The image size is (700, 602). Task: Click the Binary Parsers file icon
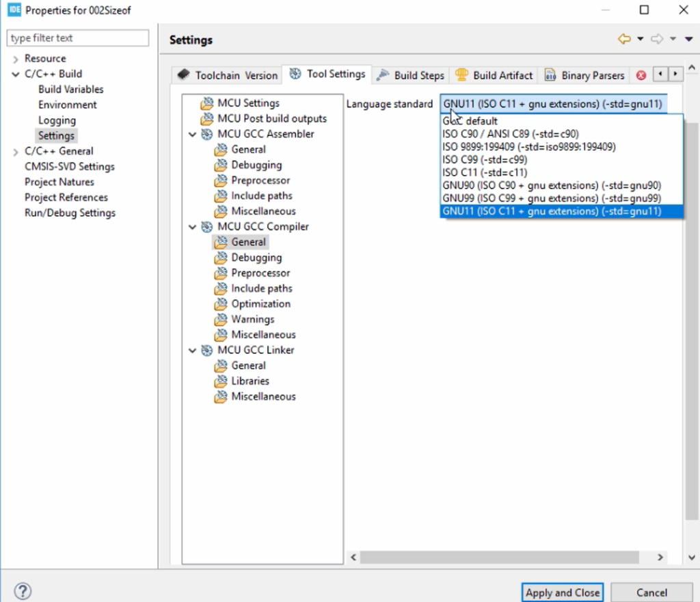(x=550, y=75)
